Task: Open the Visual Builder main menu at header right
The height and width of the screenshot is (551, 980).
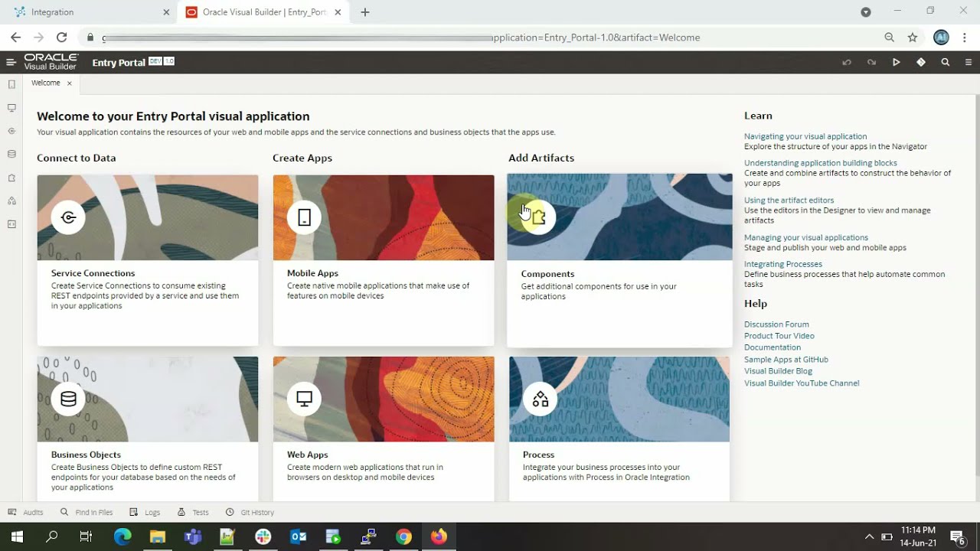Action: click(969, 63)
